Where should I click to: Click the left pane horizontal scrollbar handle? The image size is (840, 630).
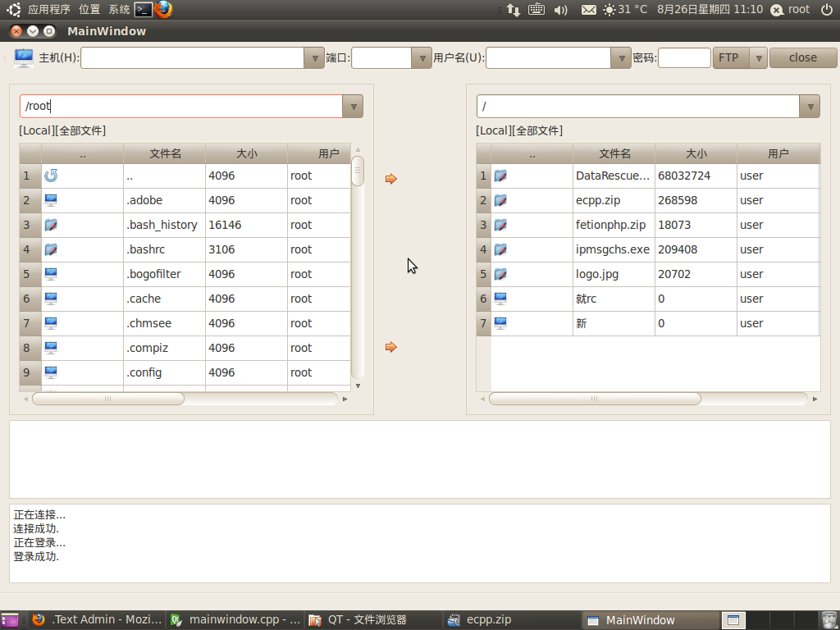(x=108, y=399)
